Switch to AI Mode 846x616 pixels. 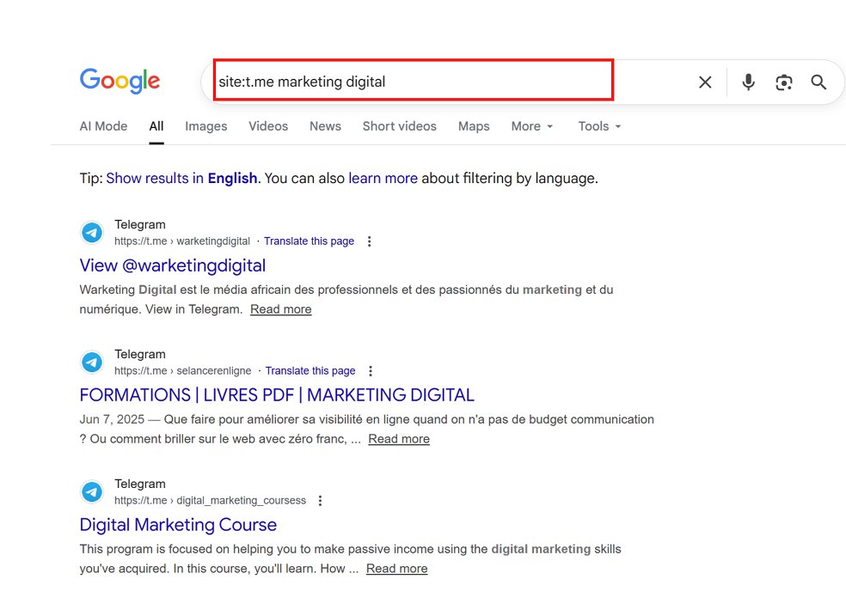point(103,126)
